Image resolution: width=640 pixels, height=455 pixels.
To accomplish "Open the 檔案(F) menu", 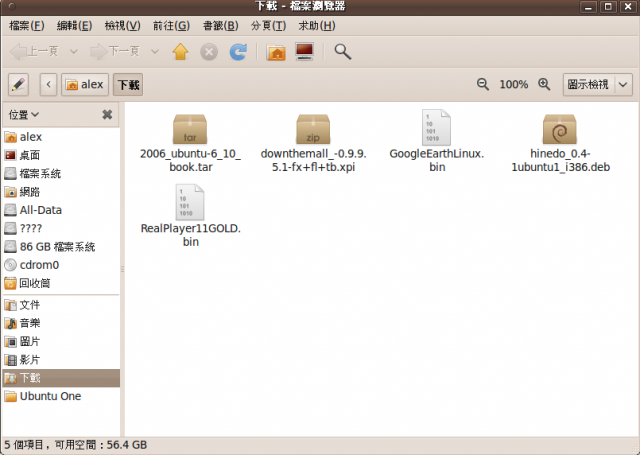I will [27, 26].
